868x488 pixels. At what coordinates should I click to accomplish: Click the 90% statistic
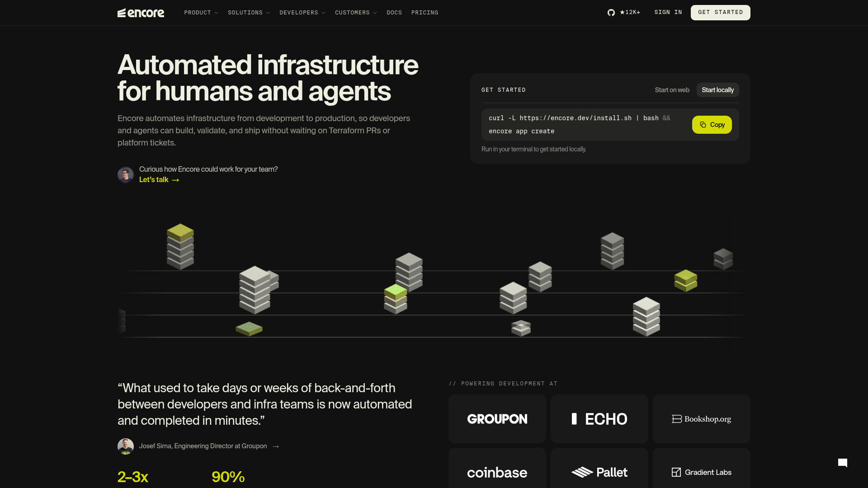point(228,477)
